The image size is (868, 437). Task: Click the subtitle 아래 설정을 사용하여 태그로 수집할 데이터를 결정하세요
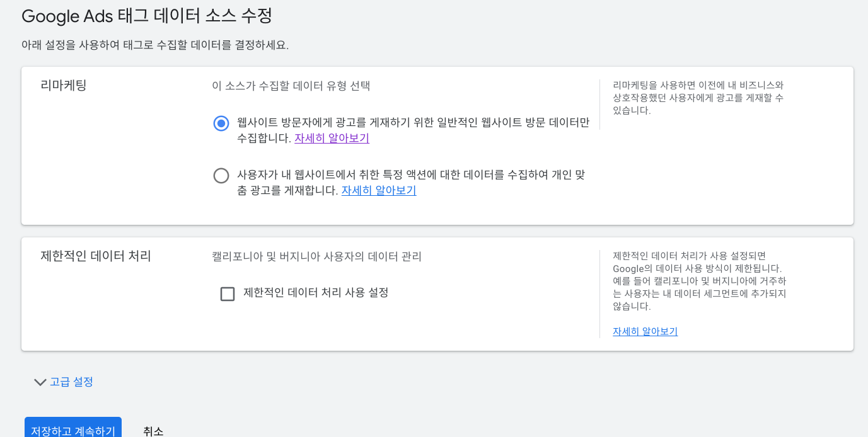(x=155, y=45)
